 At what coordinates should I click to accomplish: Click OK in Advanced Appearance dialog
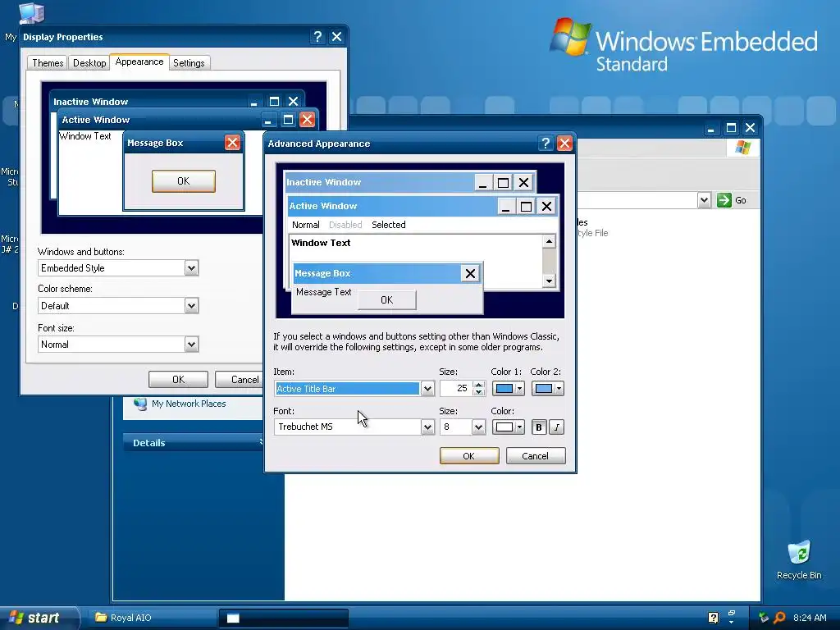468,456
